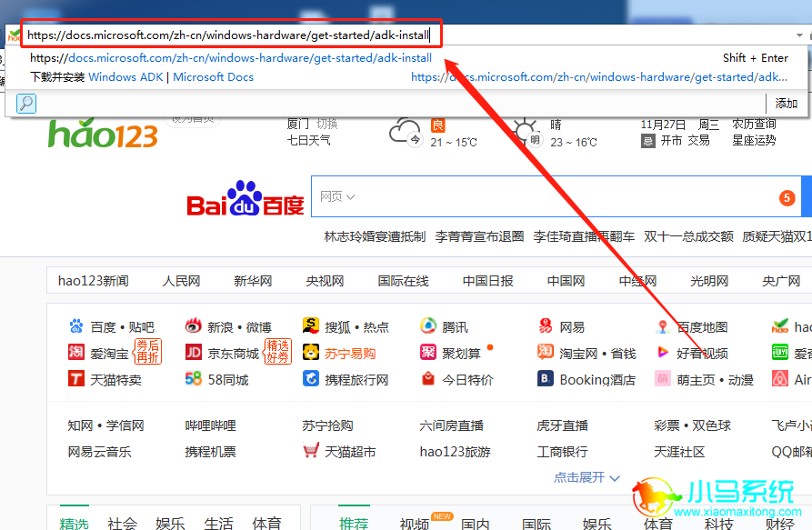The image size is (812, 530).
Task: Click the 李菁菁宣布退圈 hot search
Action: pyautogui.click(x=479, y=236)
